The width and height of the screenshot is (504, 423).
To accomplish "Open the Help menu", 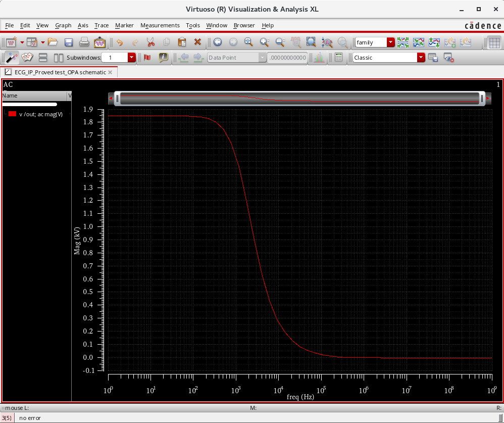I will point(268,25).
